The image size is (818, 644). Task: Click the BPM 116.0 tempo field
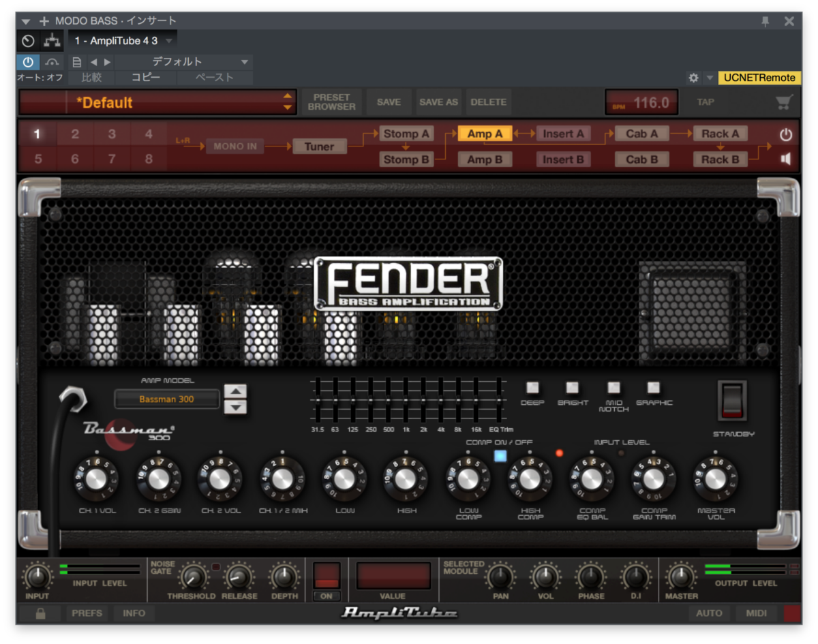[x=641, y=102]
